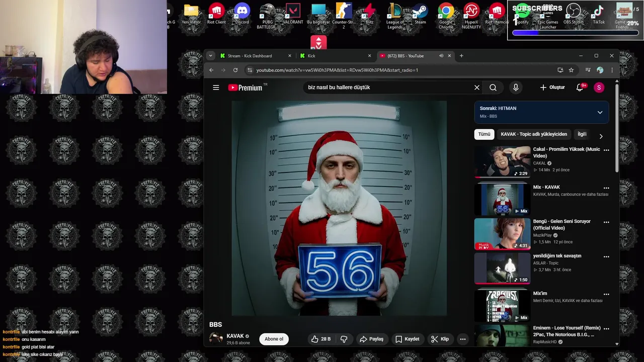Open Google Chrome desktop shortcut
Viewport: 644px width, 362px height.
446,16
